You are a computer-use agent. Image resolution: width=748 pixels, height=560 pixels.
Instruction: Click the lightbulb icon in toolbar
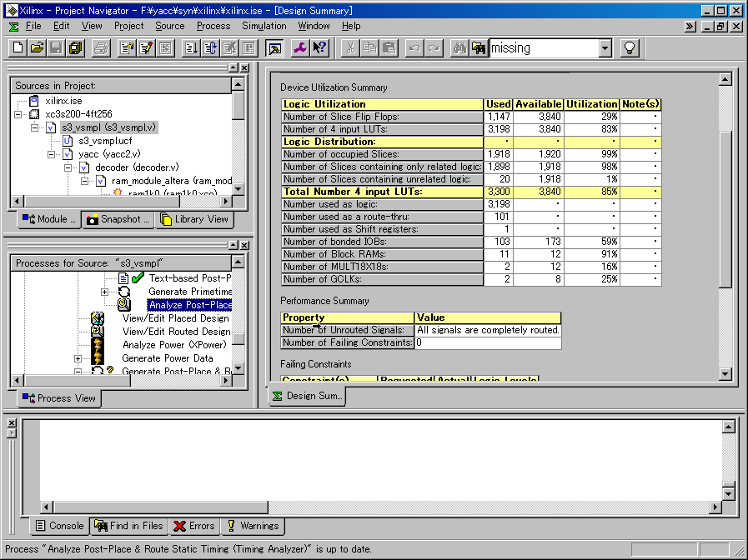point(630,47)
